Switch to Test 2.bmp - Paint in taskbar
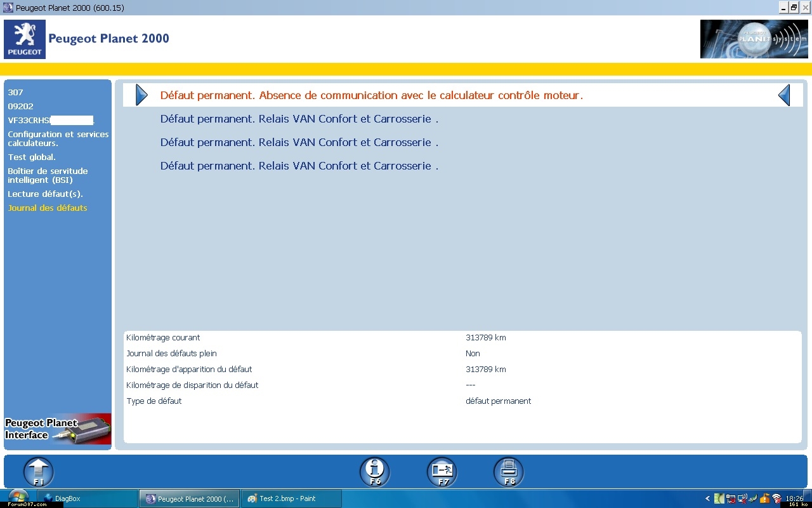 coord(291,498)
